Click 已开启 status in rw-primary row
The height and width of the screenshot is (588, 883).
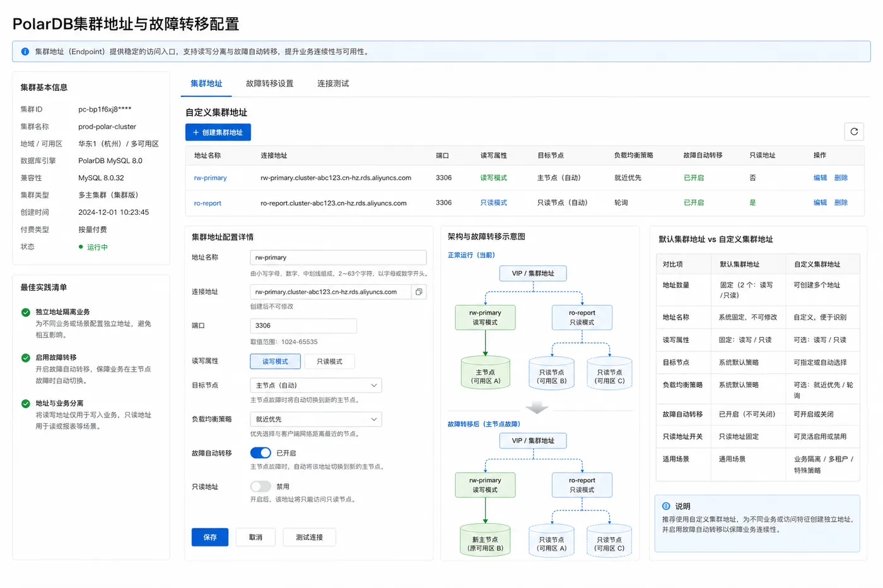click(x=694, y=178)
